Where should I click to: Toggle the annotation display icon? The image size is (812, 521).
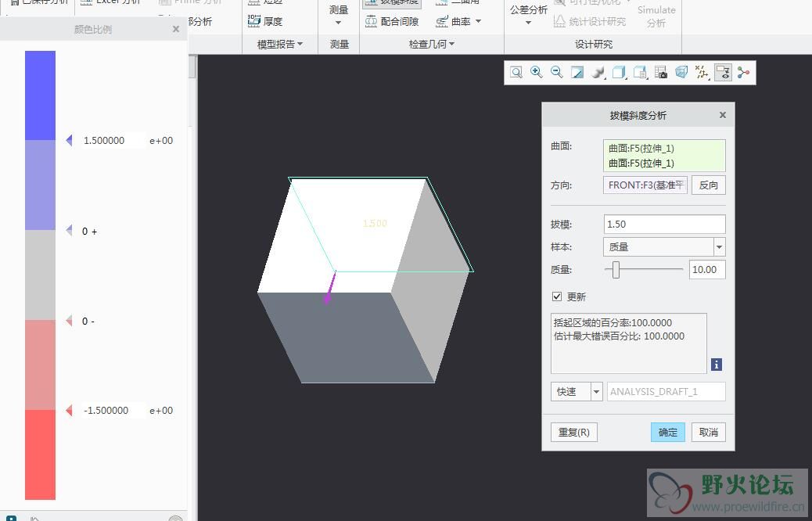click(723, 73)
